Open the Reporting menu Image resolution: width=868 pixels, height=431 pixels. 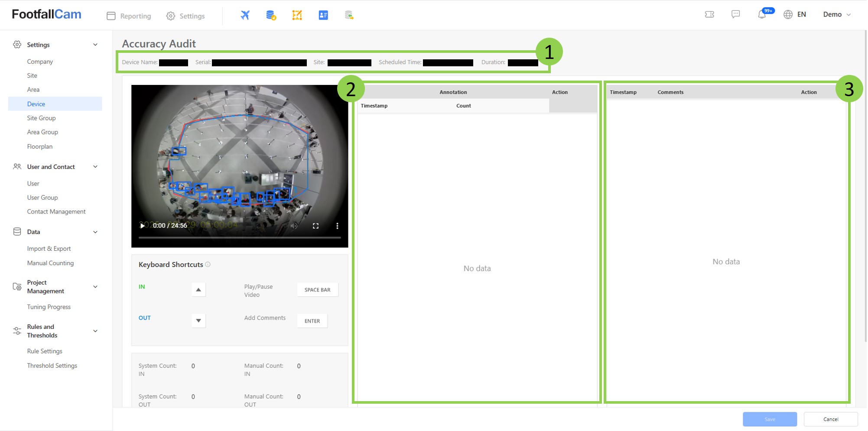[129, 16]
